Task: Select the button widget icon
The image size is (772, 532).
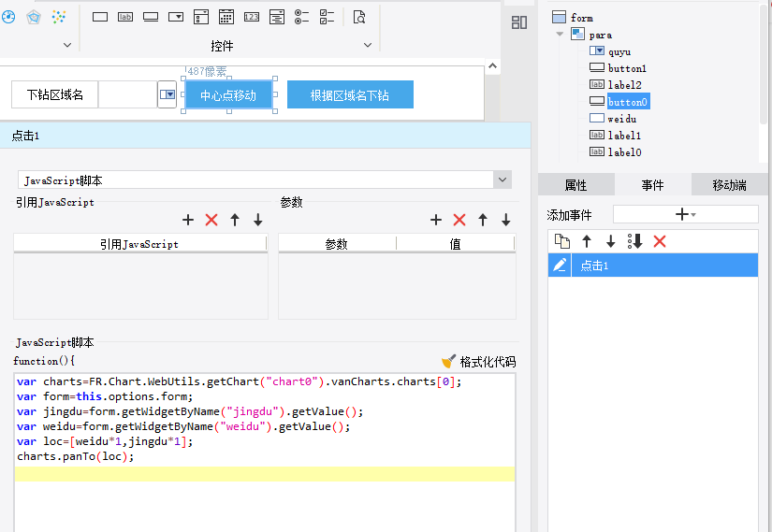Action: pos(151,17)
